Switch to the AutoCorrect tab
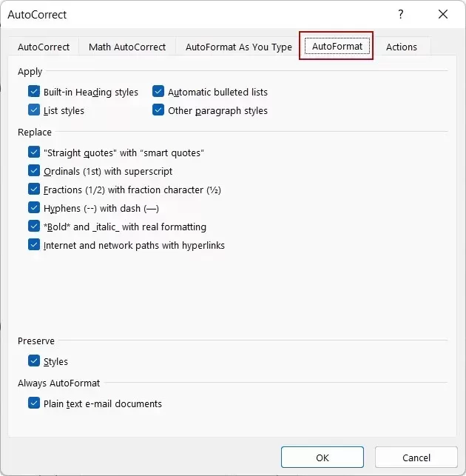 44,47
